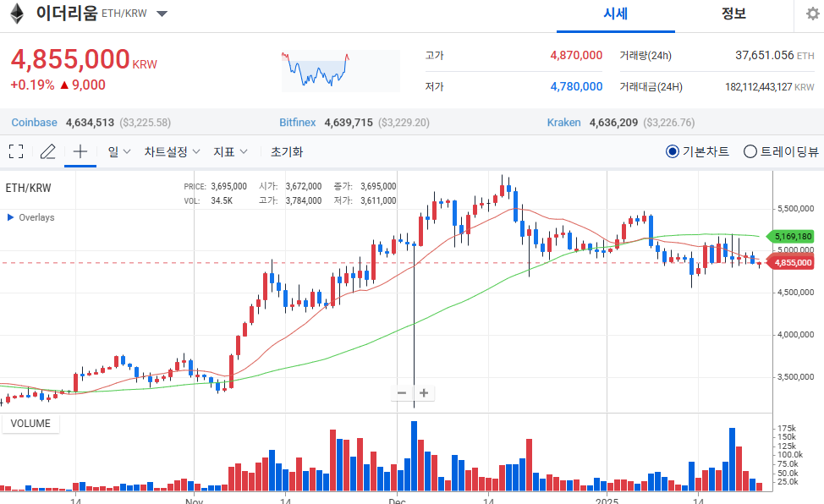The width and height of the screenshot is (824, 504).
Task: Click the trade amount 182,112,443,127 KRW
Action: tap(769, 87)
